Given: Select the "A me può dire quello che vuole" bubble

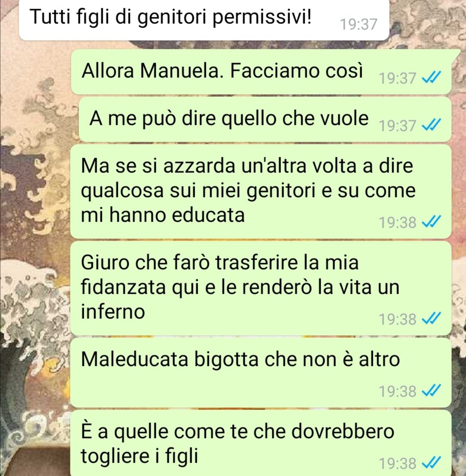Looking at the screenshot, I should coord(265,119).
